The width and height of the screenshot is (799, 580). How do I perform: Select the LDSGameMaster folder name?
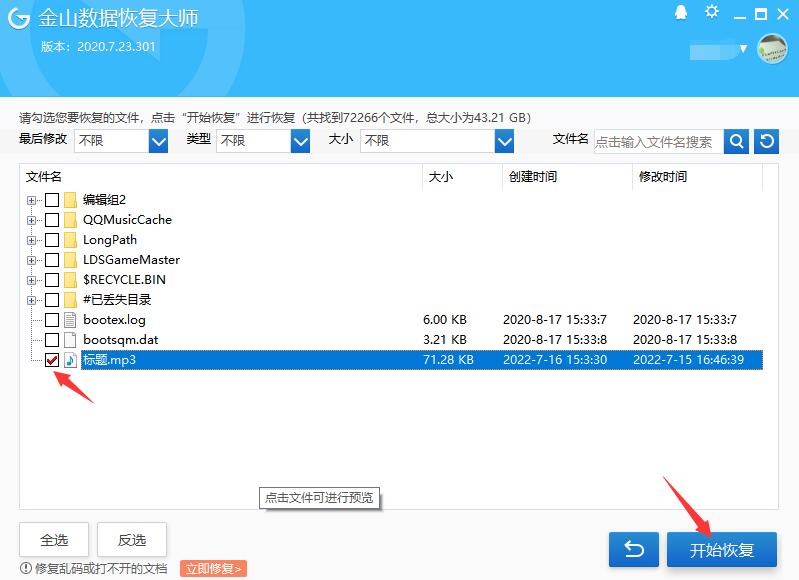tap(131, 260)
